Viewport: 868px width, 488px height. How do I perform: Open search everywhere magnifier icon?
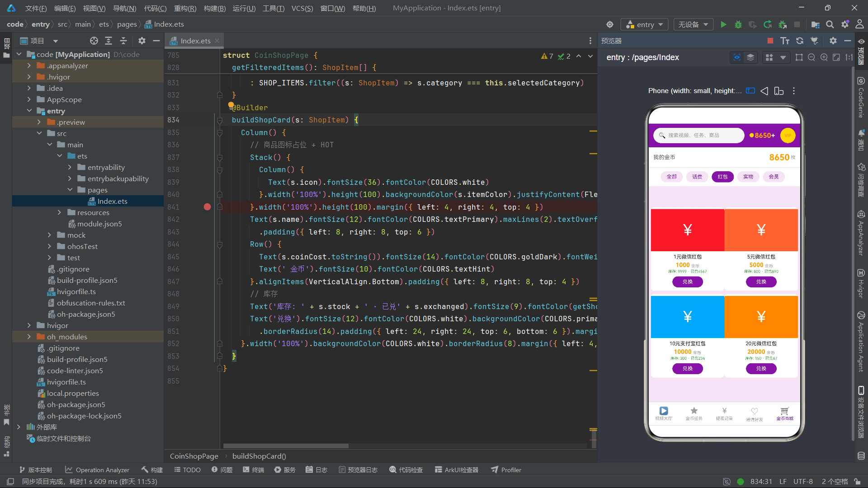click(x=830, y=24)
